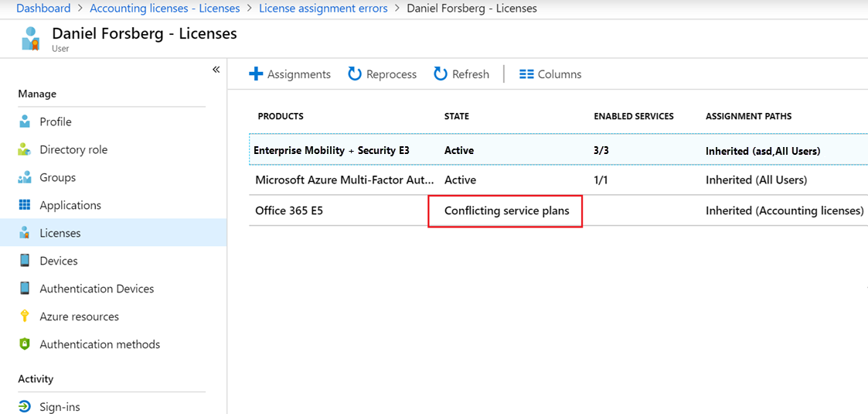
Task: Go to Dashboard breadcrumb link
Action: coord(43,9)
